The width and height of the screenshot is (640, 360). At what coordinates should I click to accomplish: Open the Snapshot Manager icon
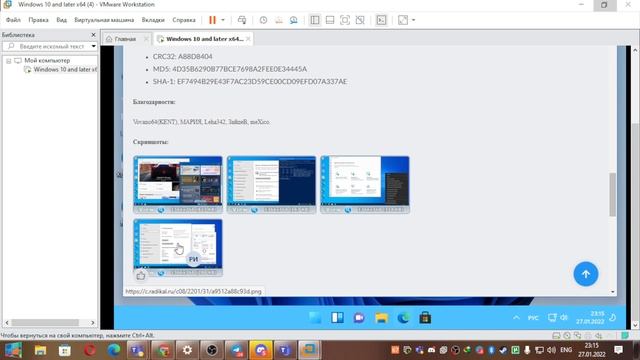293,20
